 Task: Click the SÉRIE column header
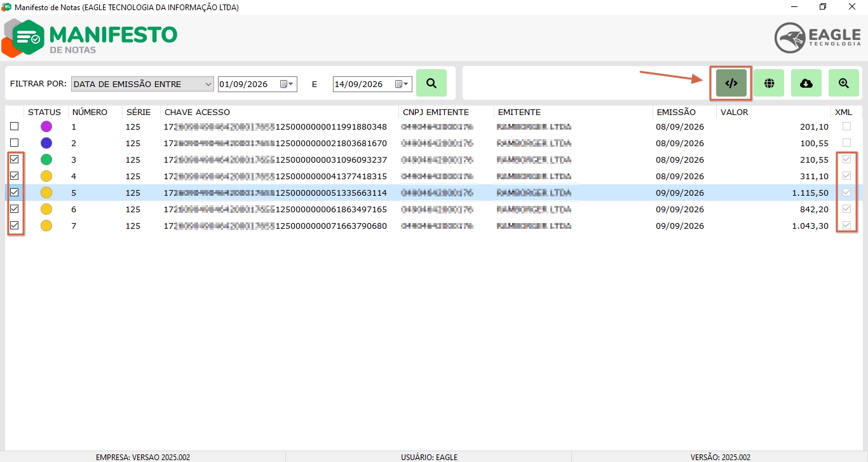tap(139, 112)
